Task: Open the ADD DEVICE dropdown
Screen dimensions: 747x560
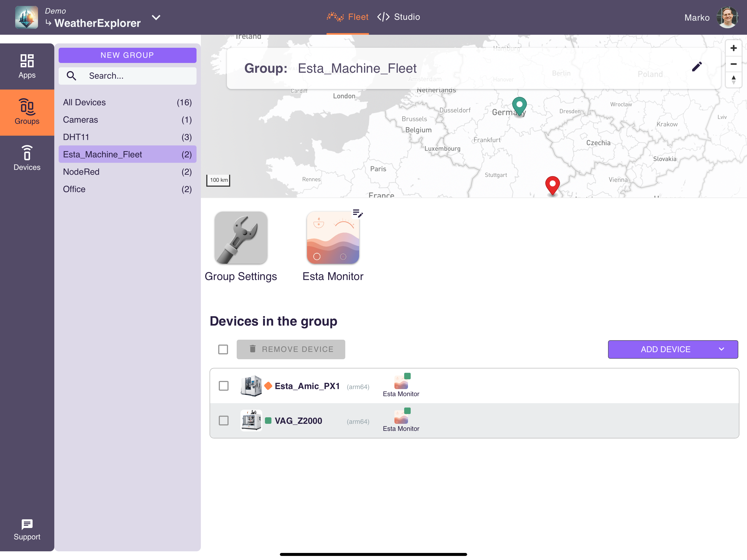Action: pos(673,349)
